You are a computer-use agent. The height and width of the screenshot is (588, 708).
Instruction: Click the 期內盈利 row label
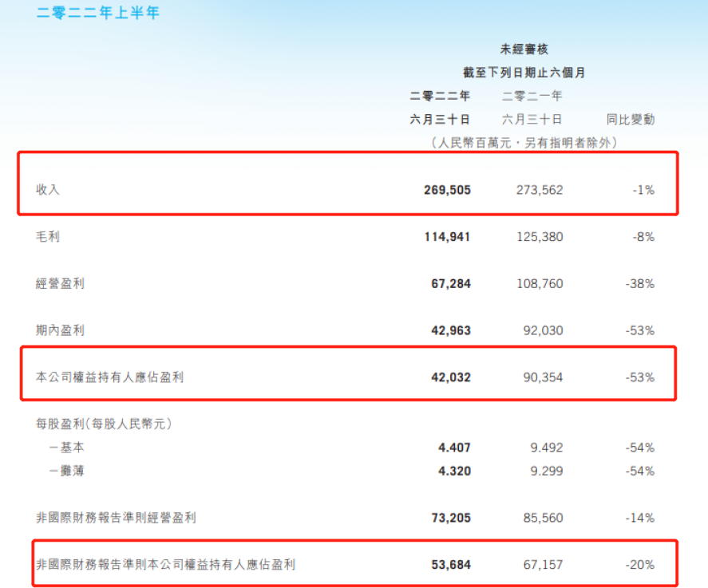60,330
